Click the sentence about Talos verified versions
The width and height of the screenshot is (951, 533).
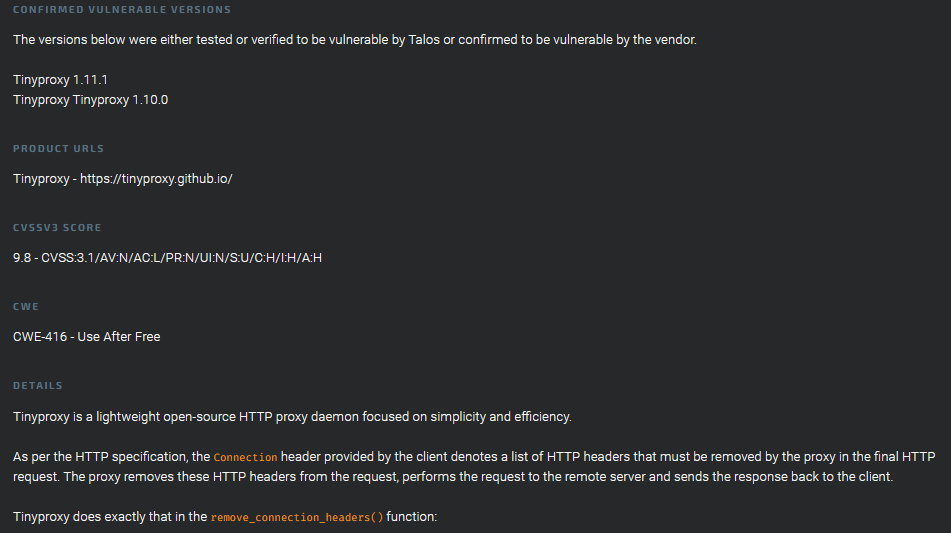click(x=355, y=39)
